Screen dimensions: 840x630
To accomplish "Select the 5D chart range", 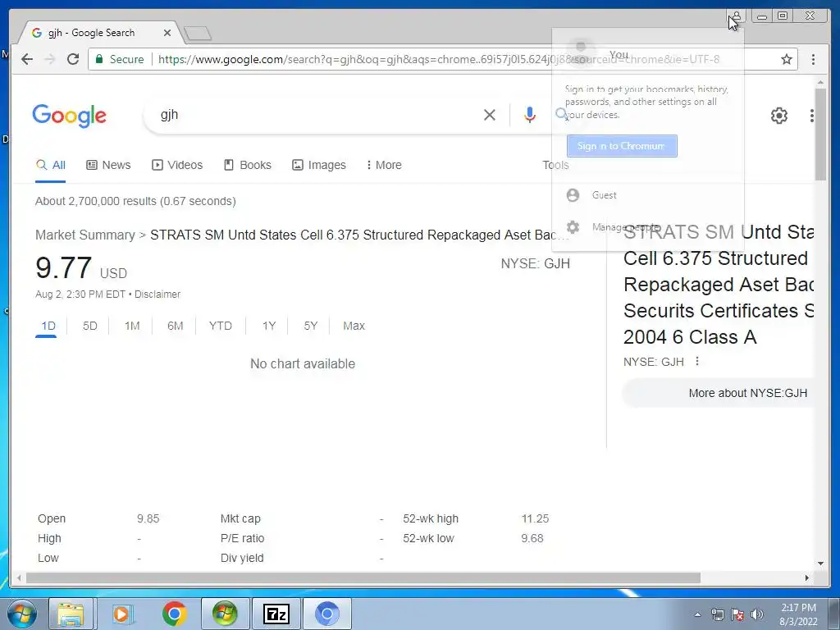I will coord(90,326).
